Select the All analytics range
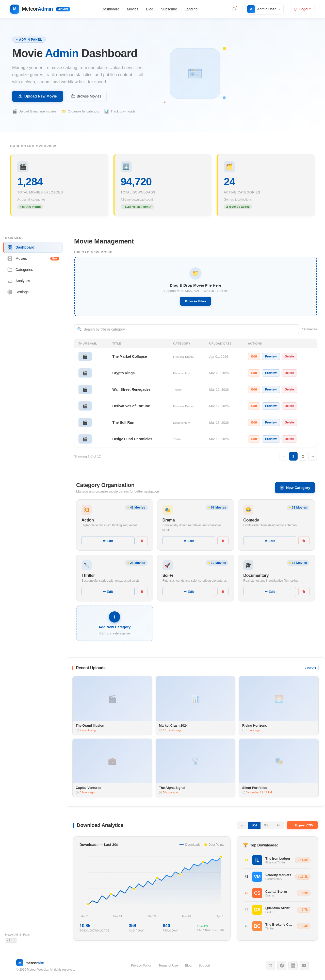Screen dimensions: 325x980 click(x=279, y=826)
